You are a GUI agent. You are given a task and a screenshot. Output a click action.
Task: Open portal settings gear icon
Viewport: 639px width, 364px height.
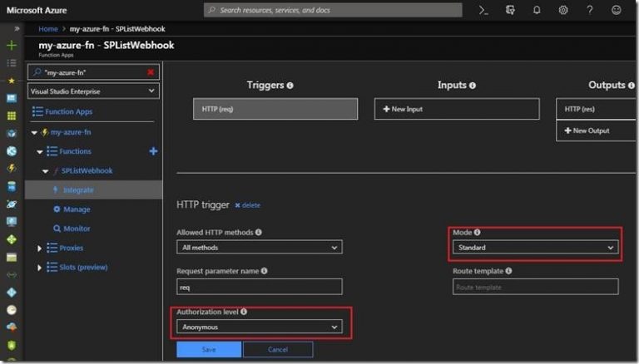(x=563, y=10)
